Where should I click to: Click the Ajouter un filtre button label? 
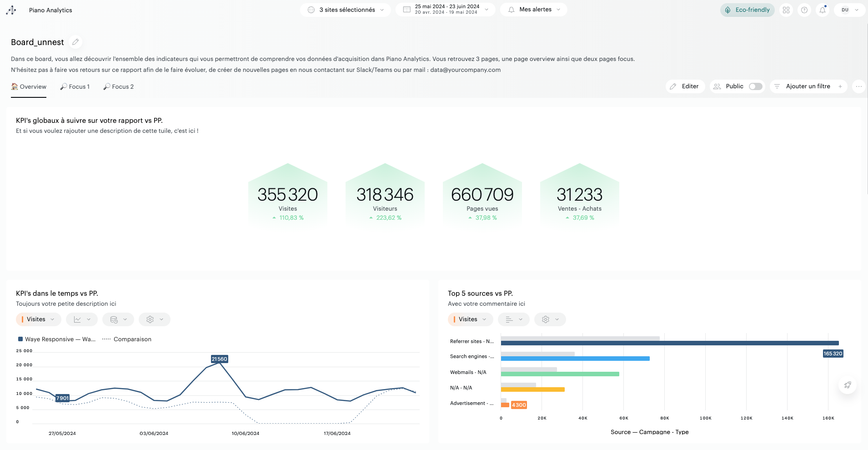point(808,86)
